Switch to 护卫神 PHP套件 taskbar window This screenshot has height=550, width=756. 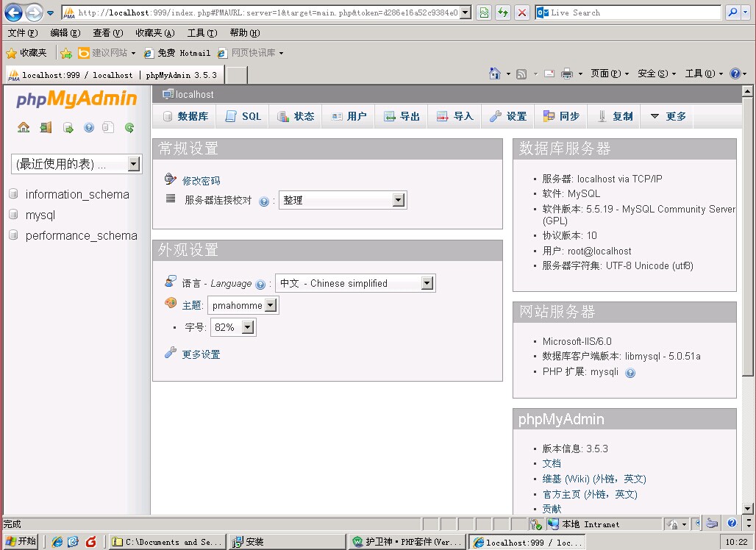(x=407, y=542)
